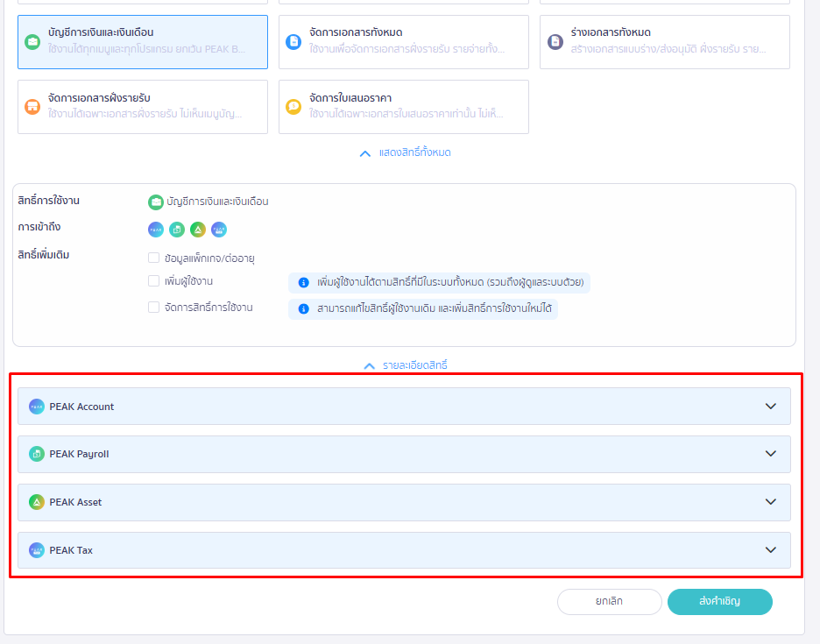Click info icon beside จัดการสิทธิ์การใช้งาน description
This screenshot has height=644, width=820.
tap(303, 309)
